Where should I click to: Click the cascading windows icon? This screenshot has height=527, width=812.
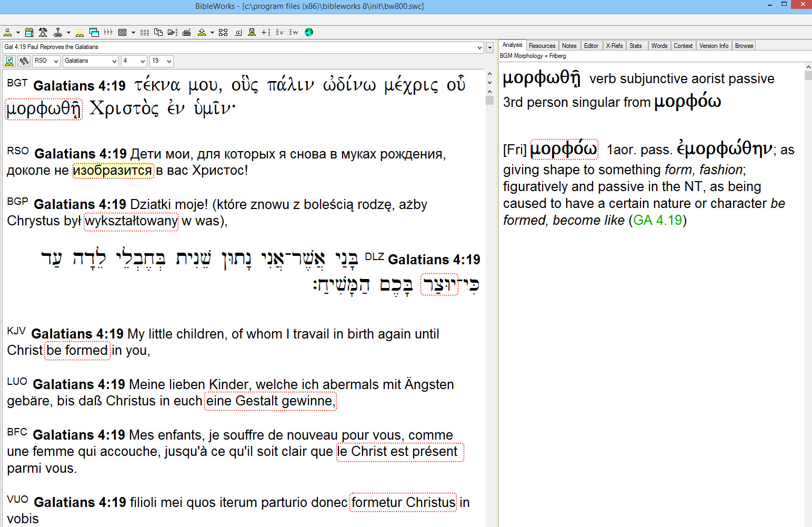tap(94, 32)
